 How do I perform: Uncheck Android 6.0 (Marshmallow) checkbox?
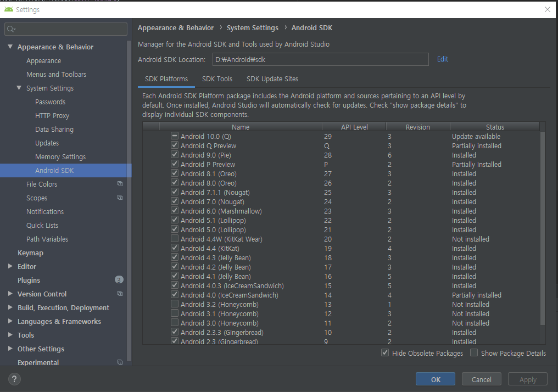tap(175, 211)
